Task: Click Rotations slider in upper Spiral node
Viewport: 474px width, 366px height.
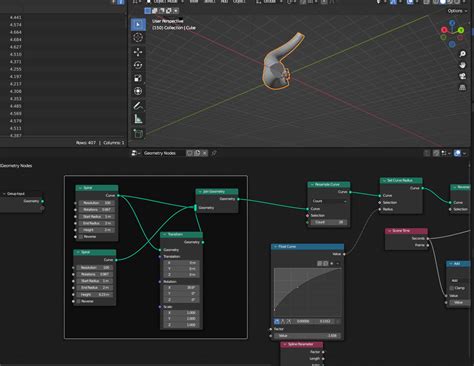Action: tap(97, 210)
